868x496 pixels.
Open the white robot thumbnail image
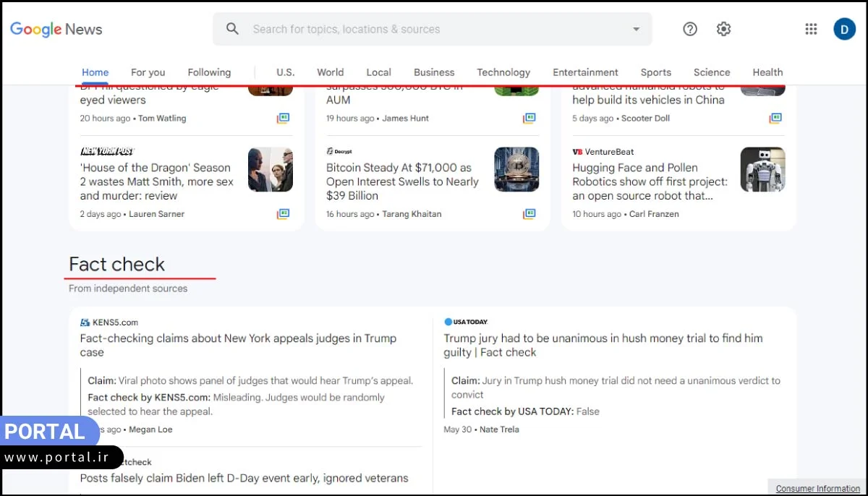click(762, 169)
